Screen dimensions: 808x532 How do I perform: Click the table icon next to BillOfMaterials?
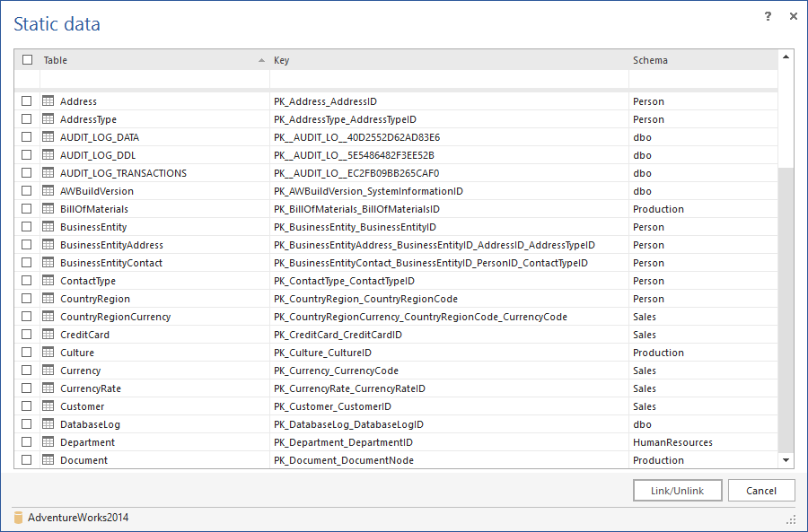tap(48, 209)
